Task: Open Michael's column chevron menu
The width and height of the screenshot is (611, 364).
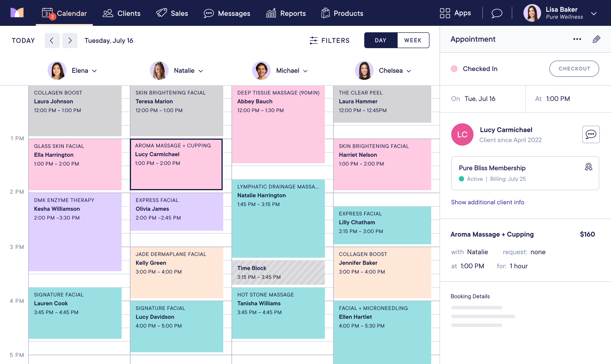Action: coord(305,71)
